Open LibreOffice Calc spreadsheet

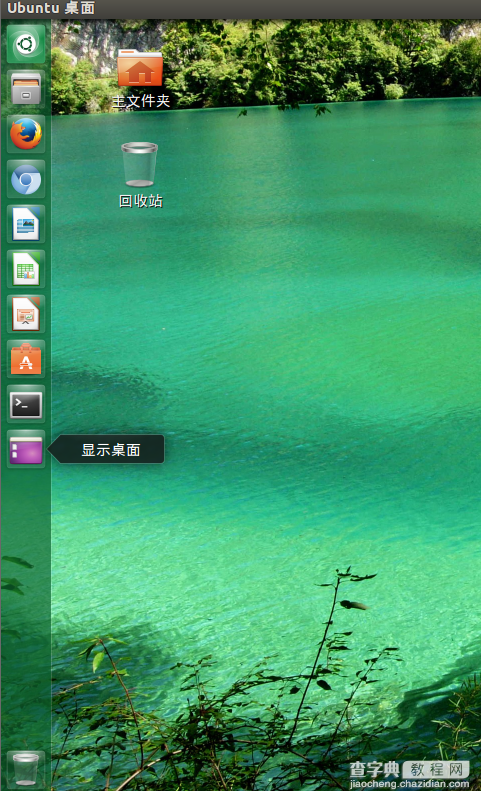[26, 269]
